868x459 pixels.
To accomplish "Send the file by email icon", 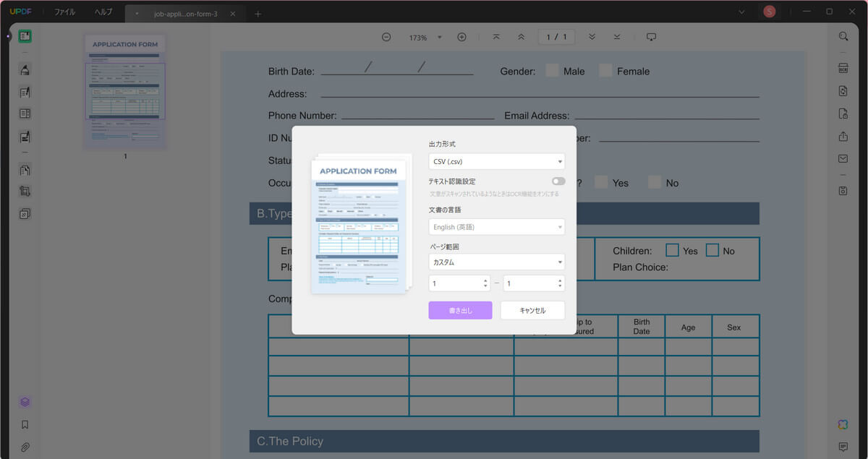I will (x=843, y=158).
